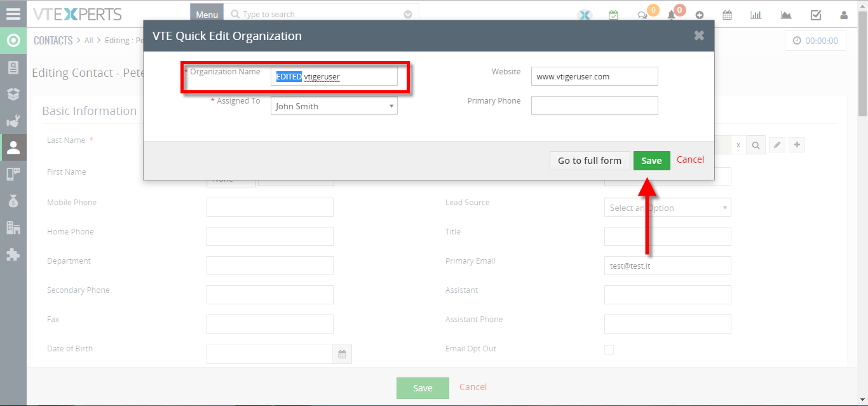Clear the organization field with the x
868x406 pixels.
click(x=738, y=145)
